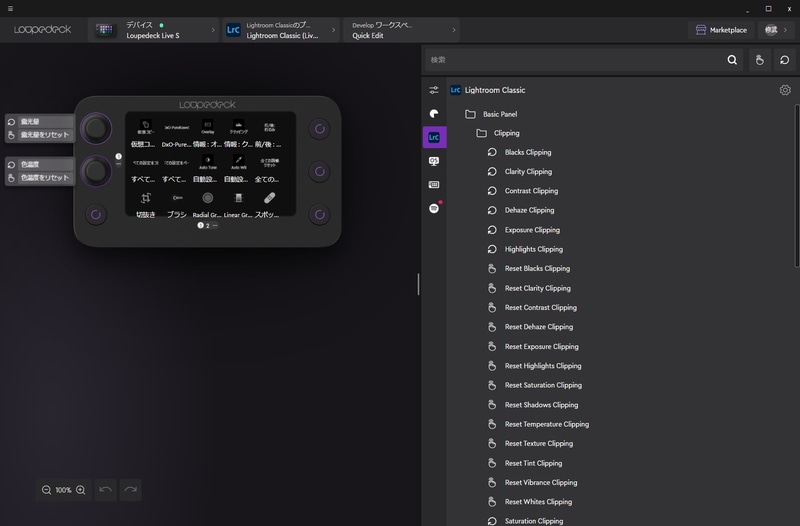Undo the last change
Screen dimensions: 800x526
coord(106,490)
